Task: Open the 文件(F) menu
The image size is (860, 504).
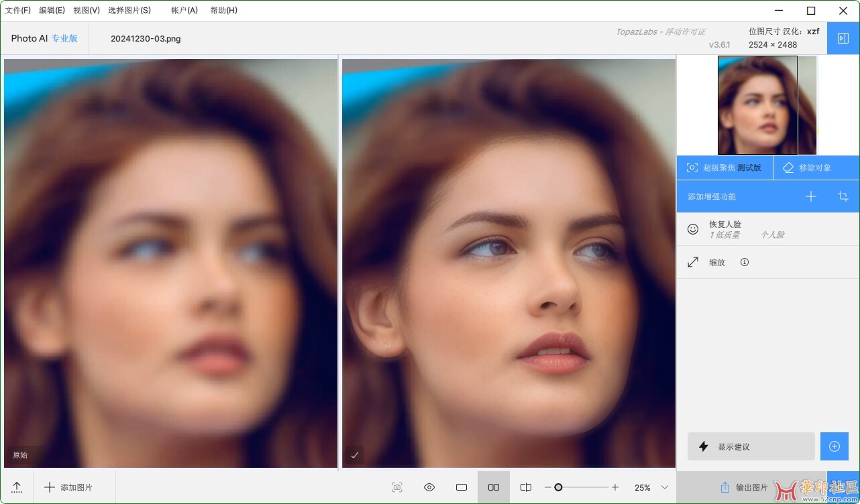Action: (18, 10)
